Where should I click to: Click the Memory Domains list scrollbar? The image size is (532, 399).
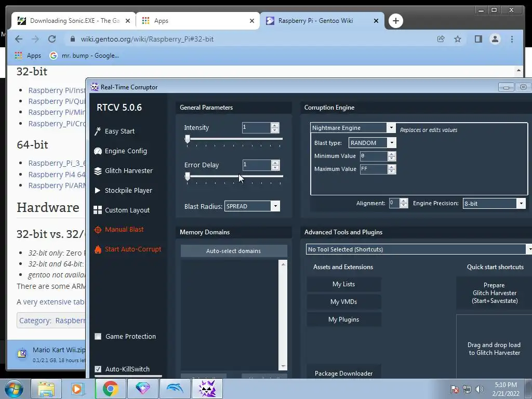[x=283, y=315]
